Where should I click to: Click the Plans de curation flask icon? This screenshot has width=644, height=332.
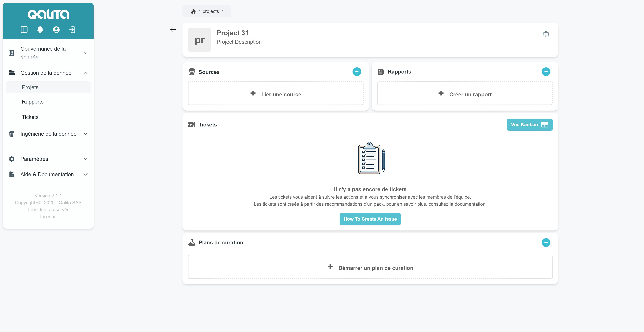(x=192, y=242)
